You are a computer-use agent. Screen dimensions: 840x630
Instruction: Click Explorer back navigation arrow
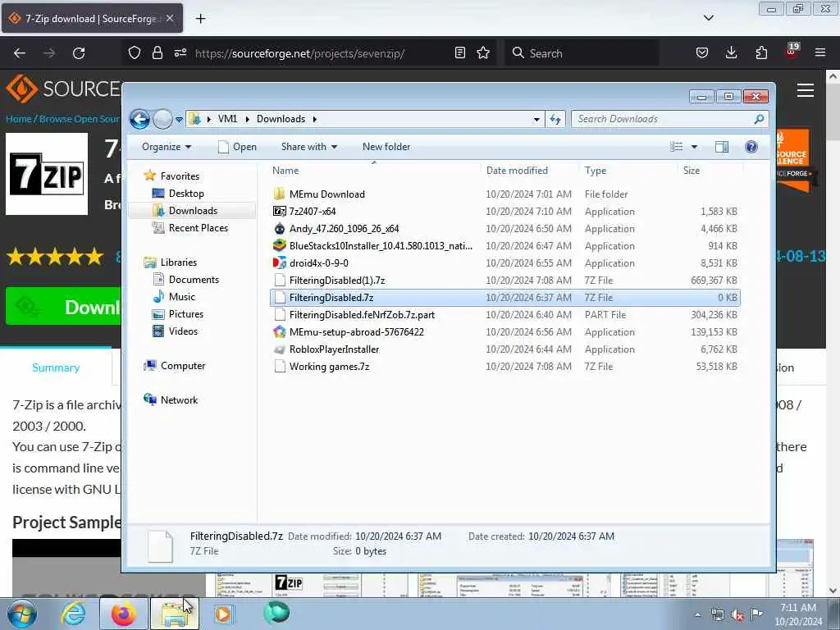(x=139, y=119)
